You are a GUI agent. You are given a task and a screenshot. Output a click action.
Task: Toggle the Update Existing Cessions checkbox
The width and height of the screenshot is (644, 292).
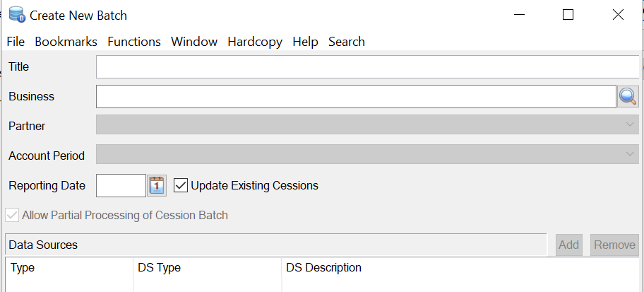pos(181,185)
